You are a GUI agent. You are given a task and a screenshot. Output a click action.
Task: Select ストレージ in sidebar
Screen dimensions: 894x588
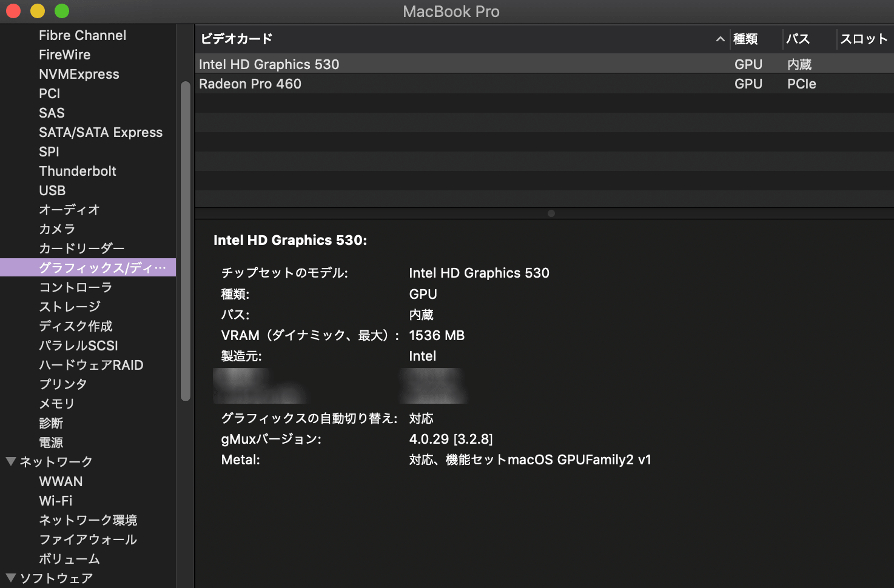pyautogui.click(x=70, y=307)
